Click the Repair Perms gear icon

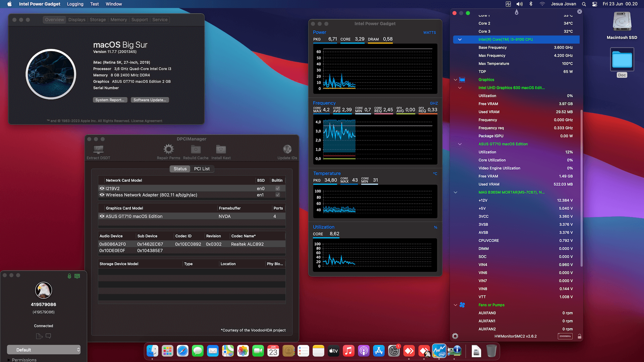pyautogui.click(x=168, y=149)
